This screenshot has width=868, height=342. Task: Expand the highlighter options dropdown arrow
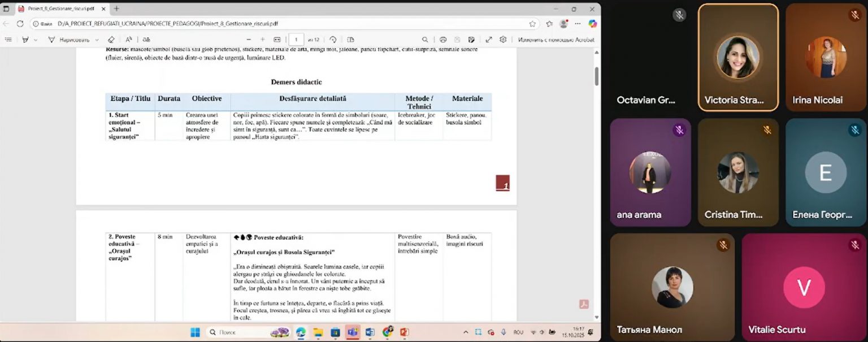36,40
